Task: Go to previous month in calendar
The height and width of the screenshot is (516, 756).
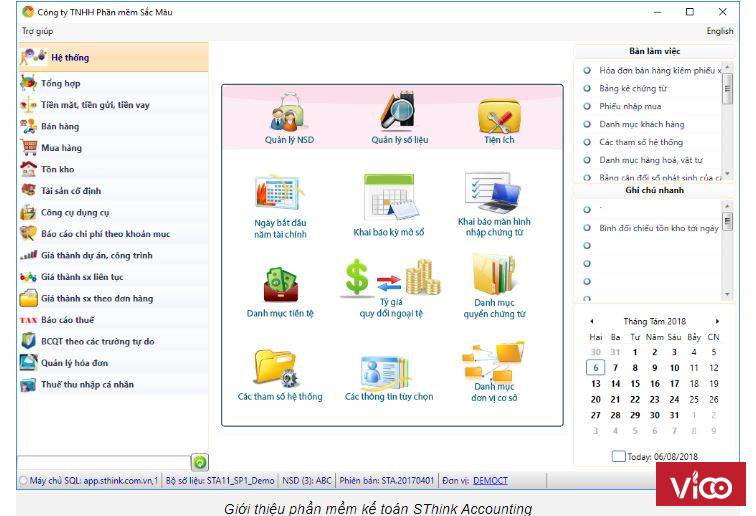Action: [x=592, y=321]
